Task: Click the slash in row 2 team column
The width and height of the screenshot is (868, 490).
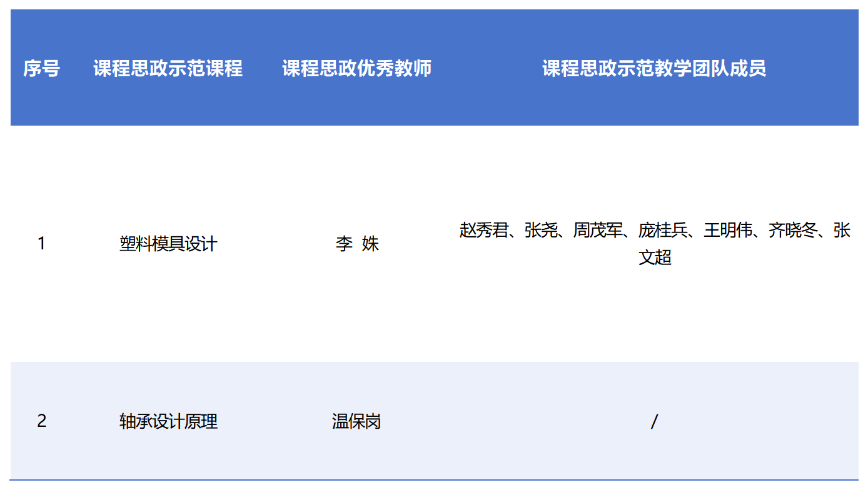Action: pyautogui.click(x=654, y=422)
